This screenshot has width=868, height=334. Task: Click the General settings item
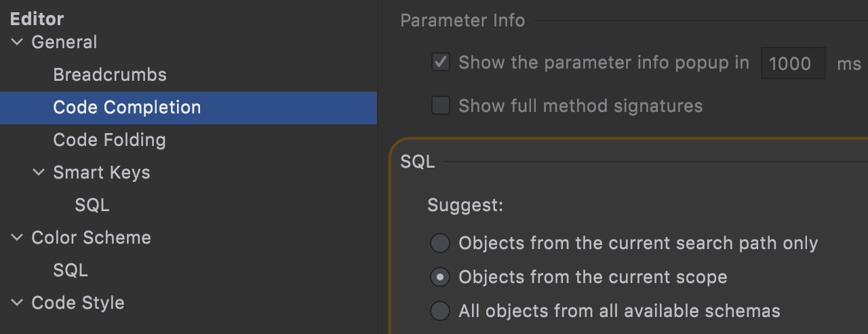click(x=64, y=42)
